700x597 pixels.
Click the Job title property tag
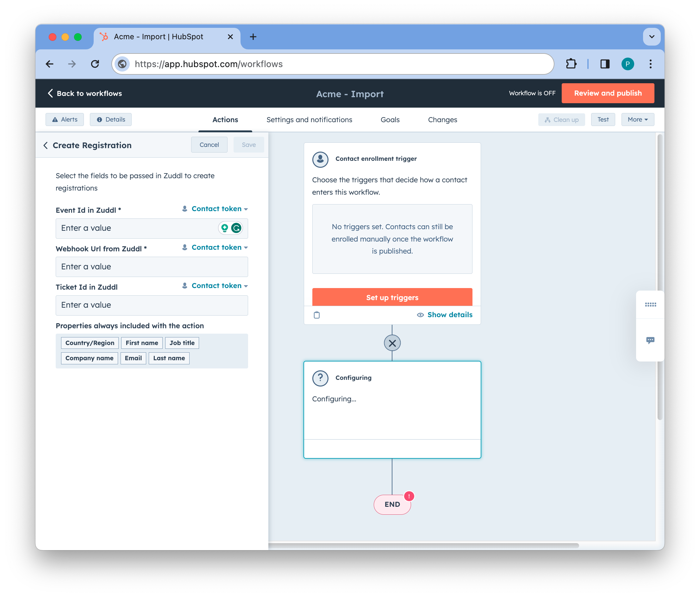coord(182,343)
